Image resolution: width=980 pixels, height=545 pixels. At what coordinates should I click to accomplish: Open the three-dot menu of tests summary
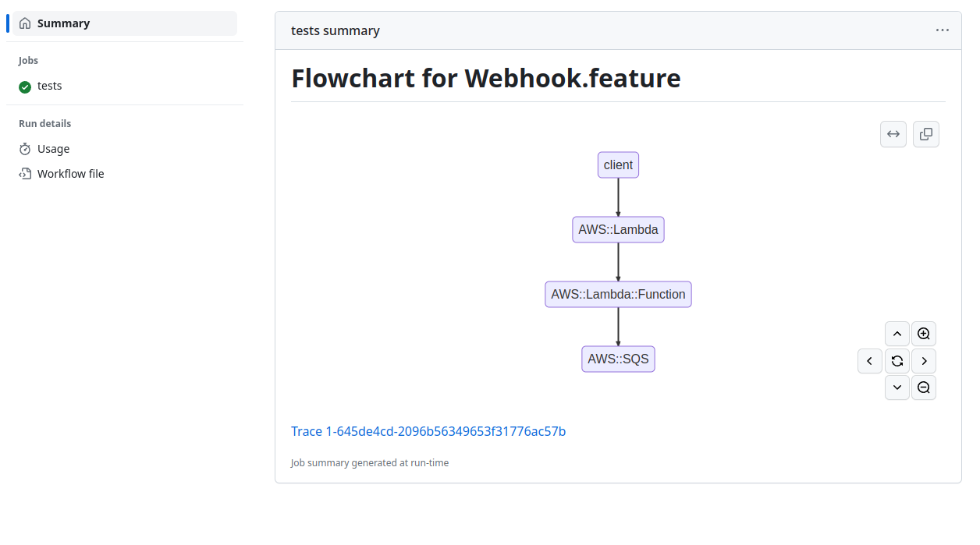point(943,30)
